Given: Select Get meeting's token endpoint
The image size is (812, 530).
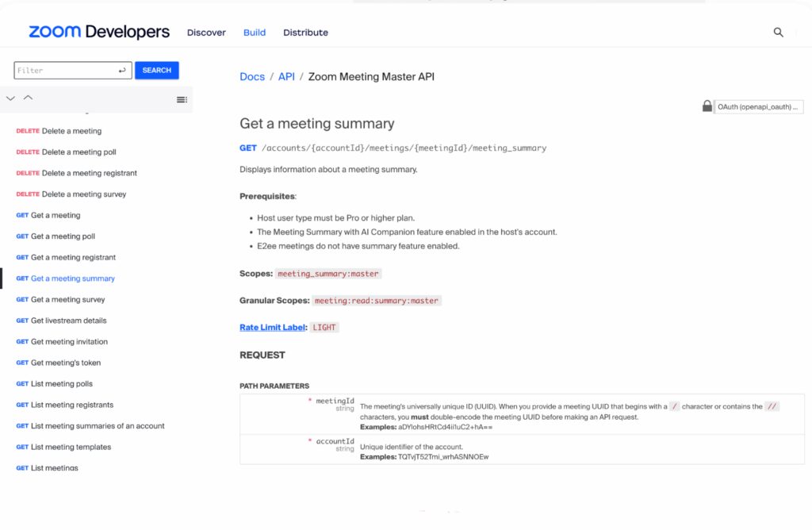Looking at the screenshot, I should pyautogui.click(x=59, y=363).
